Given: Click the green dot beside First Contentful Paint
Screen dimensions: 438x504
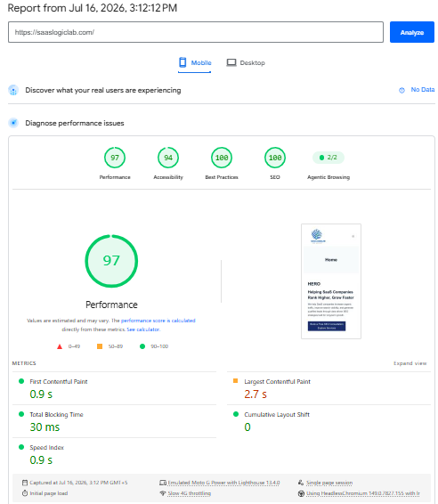Looking at the screenshot, I should pos(21,381).
